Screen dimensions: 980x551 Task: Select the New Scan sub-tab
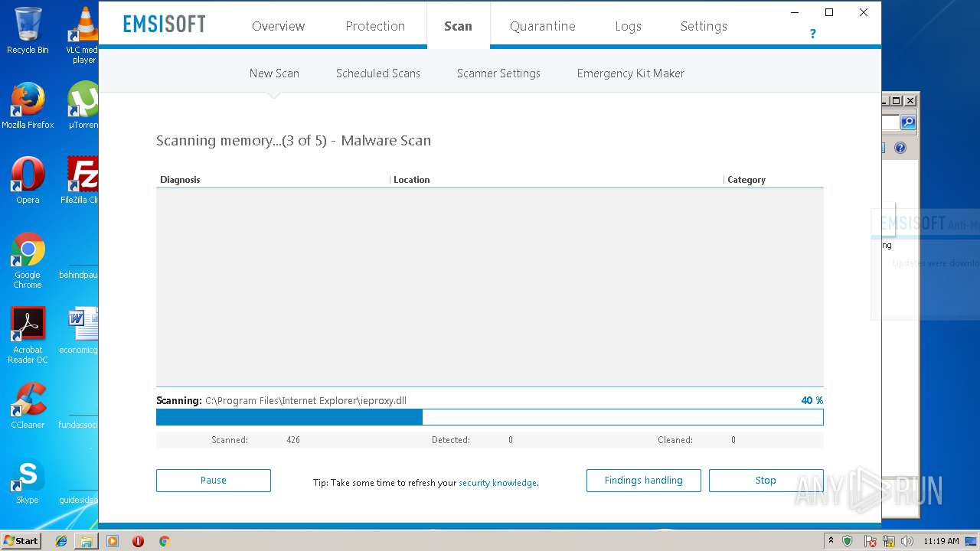click(x=274, y=73)
